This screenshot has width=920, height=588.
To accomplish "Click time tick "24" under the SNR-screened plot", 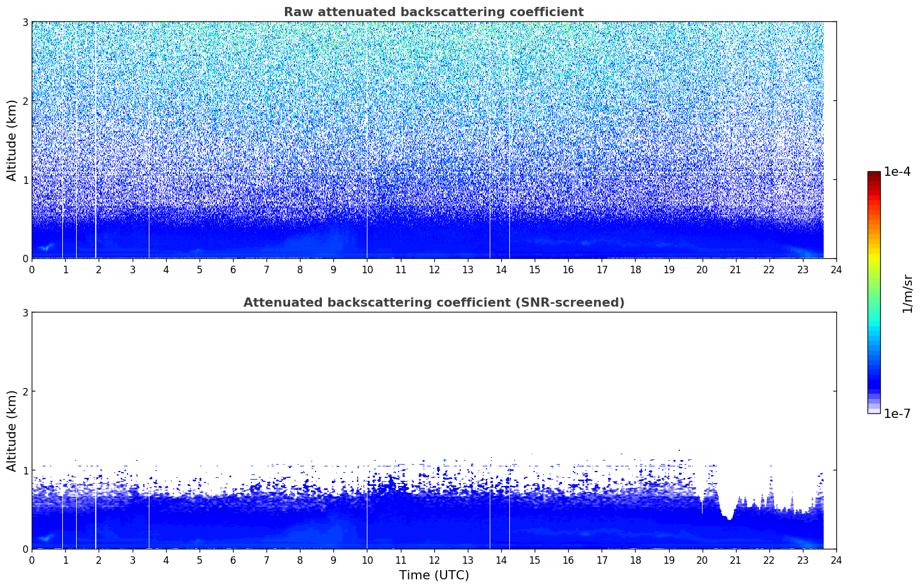I will (x=836, y=560).
